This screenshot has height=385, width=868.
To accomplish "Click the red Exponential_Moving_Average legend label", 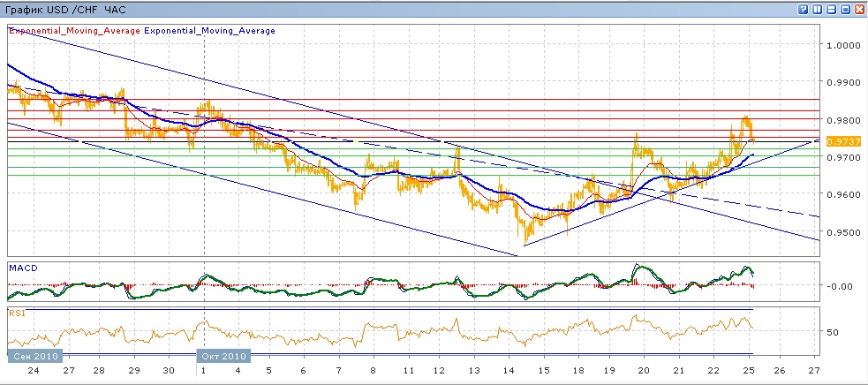I will (74, 30).
